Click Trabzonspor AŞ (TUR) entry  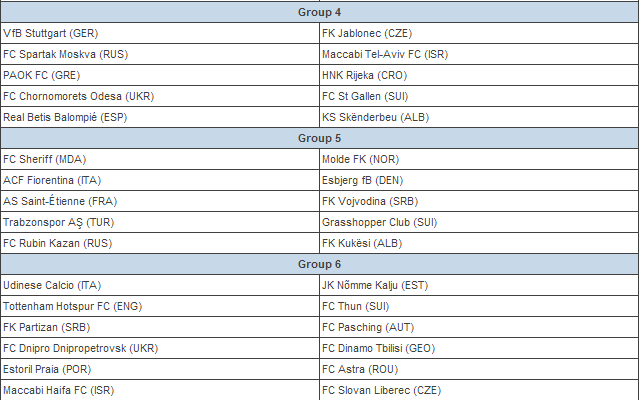click(58, 222)
